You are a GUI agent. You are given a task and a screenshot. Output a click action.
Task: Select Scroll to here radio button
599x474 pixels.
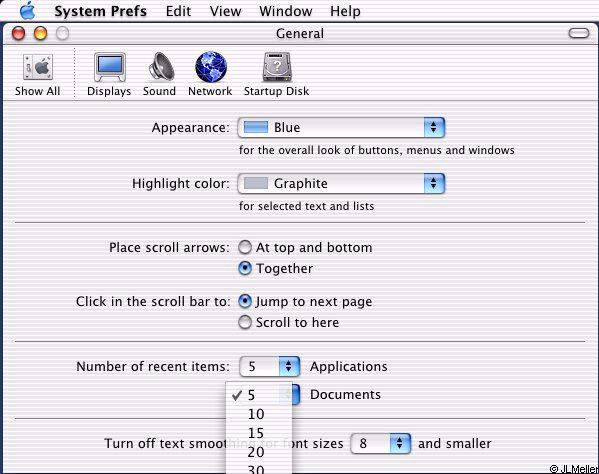click(245, 322)
